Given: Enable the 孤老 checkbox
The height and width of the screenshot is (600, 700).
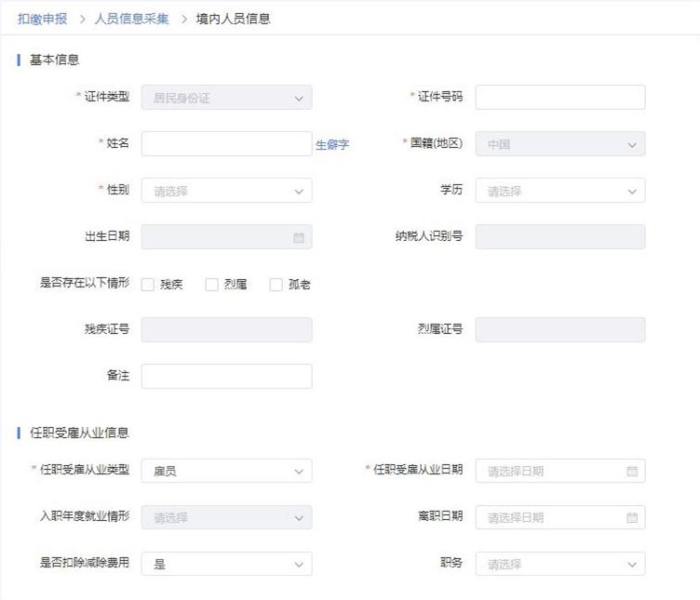Looking at the screenshot, I should pos(276,285).
